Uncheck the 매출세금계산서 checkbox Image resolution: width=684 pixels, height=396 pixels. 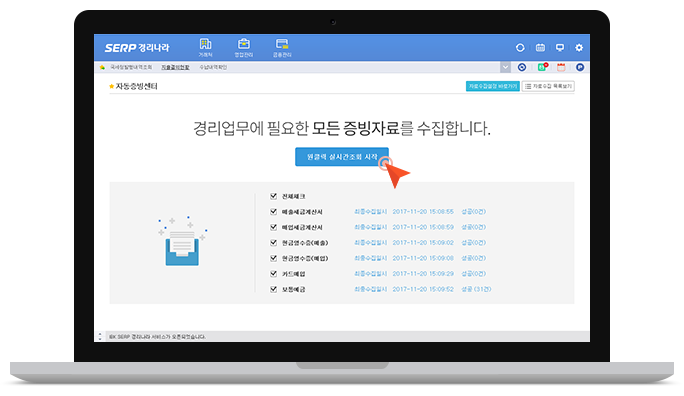tap(274, 212)
